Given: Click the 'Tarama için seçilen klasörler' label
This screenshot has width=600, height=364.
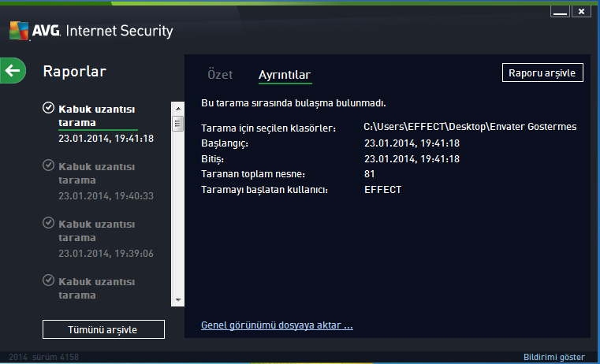Looking at the screenshot, I should (x=268, y=128).
